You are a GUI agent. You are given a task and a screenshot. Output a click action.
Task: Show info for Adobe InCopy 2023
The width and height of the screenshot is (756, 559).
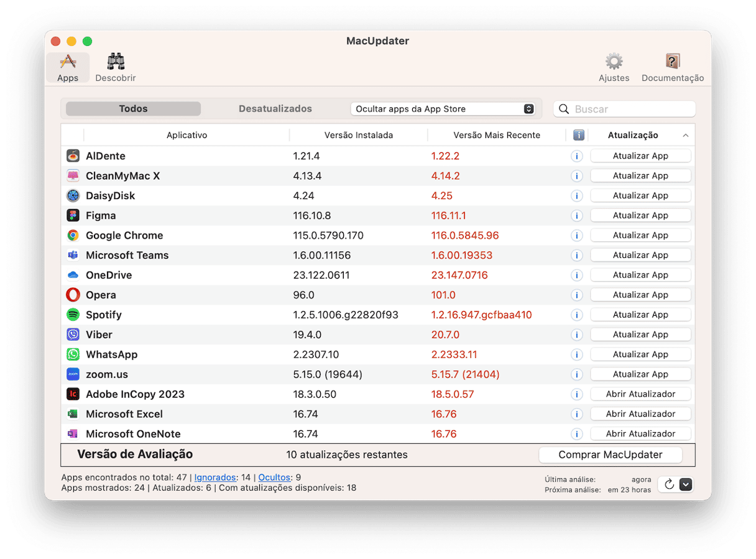(x=577, y=395)
